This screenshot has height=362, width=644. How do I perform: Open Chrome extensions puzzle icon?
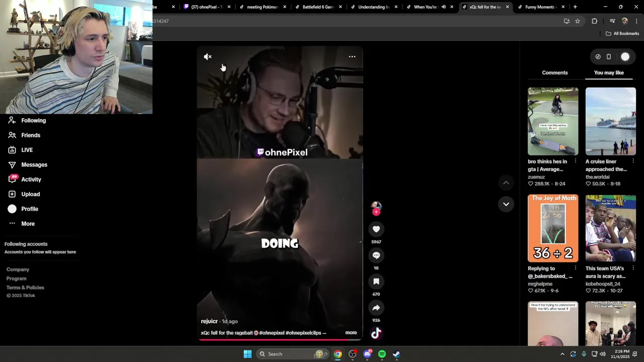click(595, 21)
